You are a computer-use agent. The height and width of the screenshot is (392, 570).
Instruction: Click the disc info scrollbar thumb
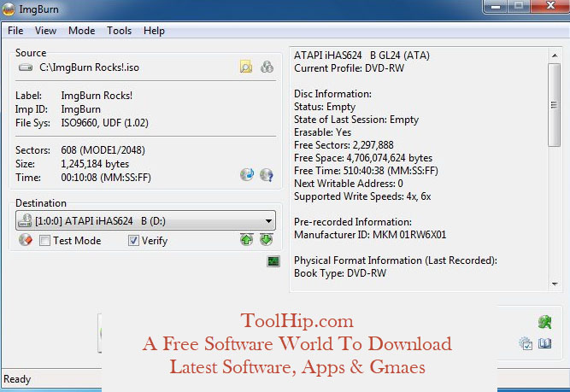554,105
